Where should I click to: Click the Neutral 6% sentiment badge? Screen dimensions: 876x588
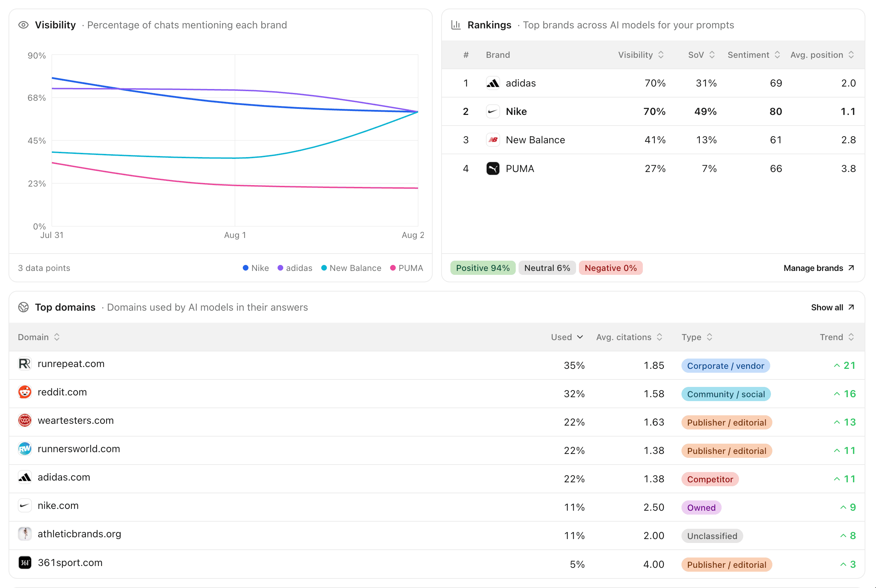click(547, 268)
